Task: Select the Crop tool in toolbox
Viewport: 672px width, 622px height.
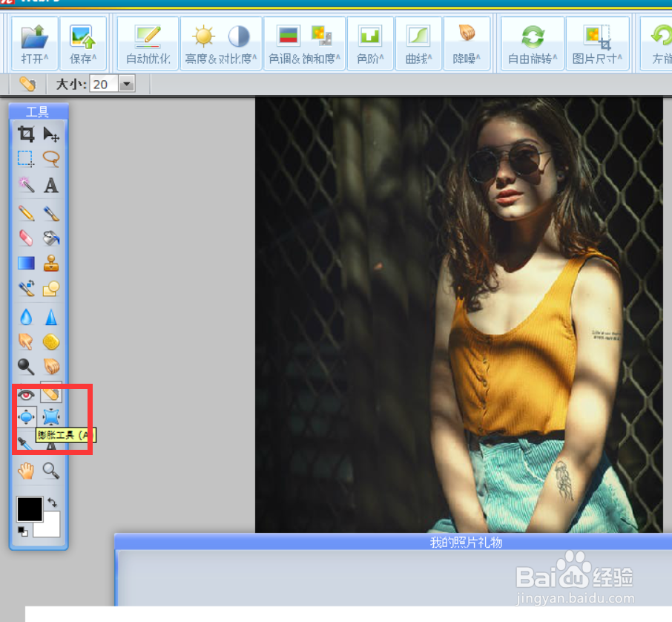Action: click(x=26, y=134)
